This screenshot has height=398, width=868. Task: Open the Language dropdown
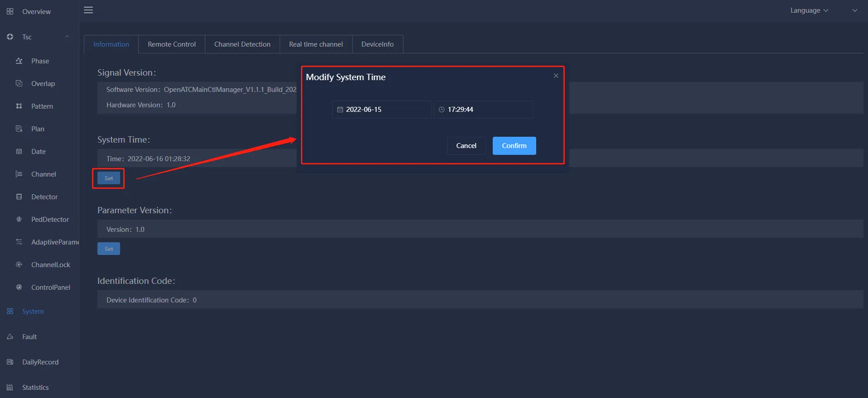point(809,10)
